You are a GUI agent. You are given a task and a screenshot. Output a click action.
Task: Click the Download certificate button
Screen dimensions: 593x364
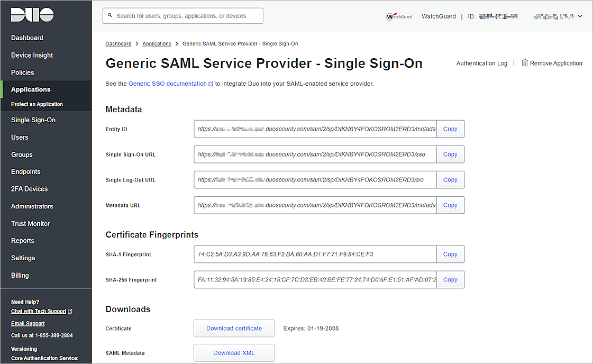[234, 328]
